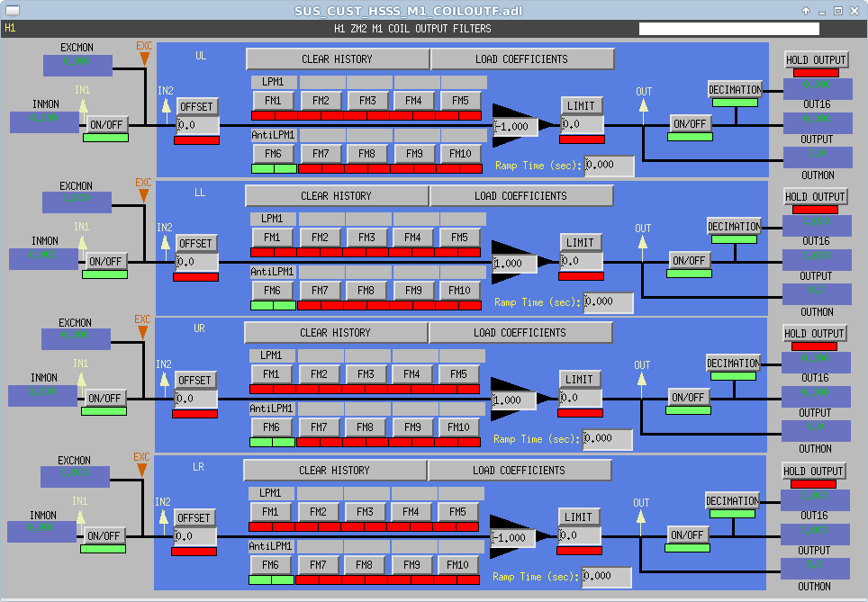Enable FM2 filter module in LR row
The image size is (868, 602).
pyautogui.click(x=318, y=512)
